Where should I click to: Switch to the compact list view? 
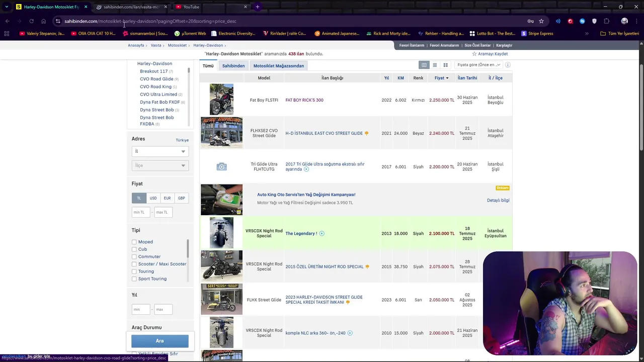click(435, 65)
